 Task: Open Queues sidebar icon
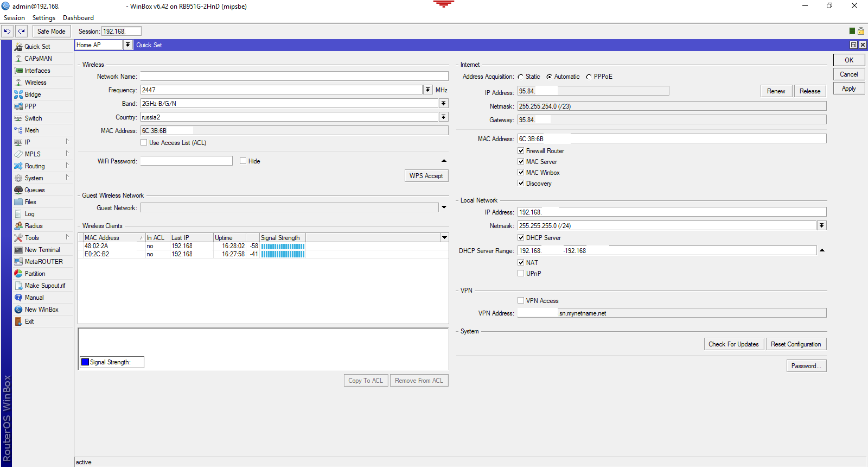[x=18, y=190]
